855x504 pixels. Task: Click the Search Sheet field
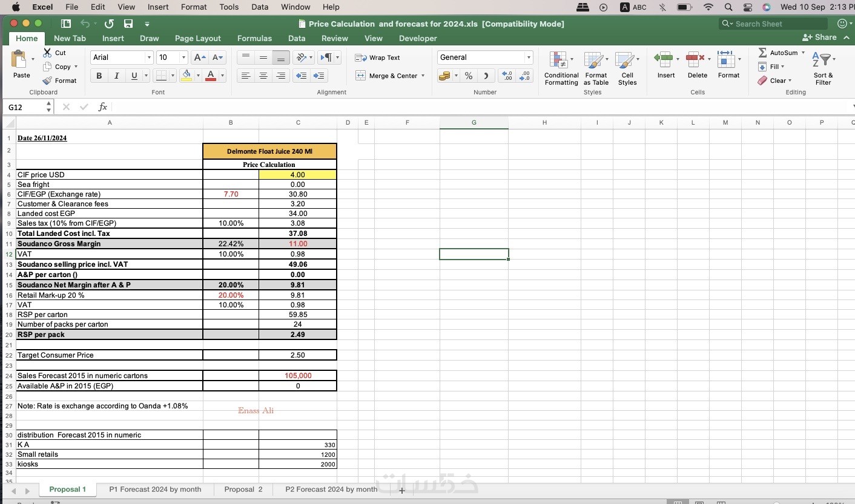pyautogui.click(x=773, y=24)
